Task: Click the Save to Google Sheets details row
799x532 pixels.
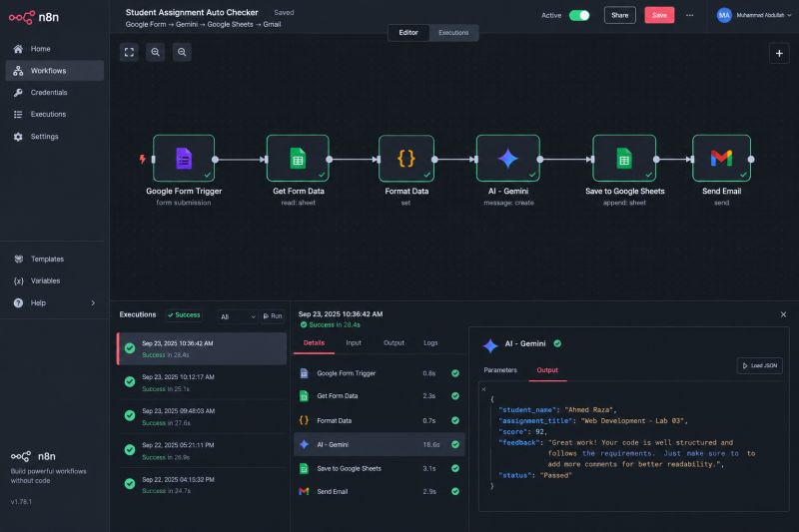Action: click(380, 468)
